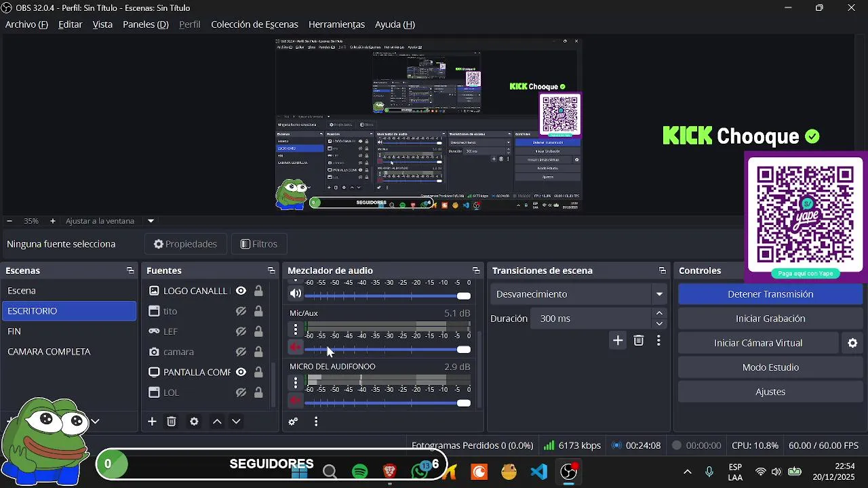The width and height of the screenshot is (868, 488).
Task: Open source properties gear in Fuentes toolbar
Action: pos(194,422)
